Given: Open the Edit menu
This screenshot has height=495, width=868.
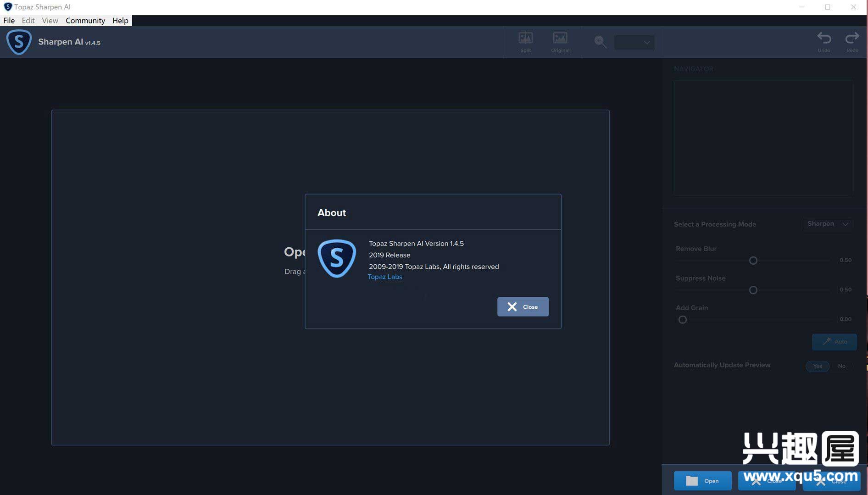Looking at the screenshot, I should [28, 20].
